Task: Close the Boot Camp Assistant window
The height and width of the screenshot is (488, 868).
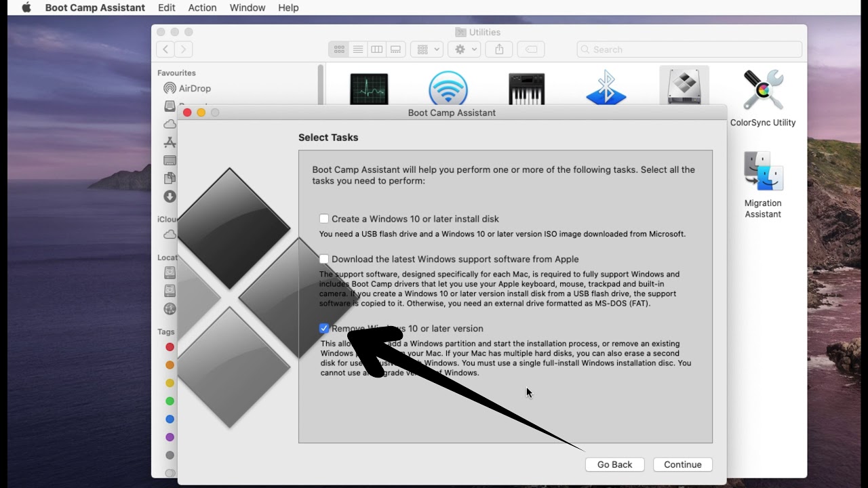Action: coord(187,113)
